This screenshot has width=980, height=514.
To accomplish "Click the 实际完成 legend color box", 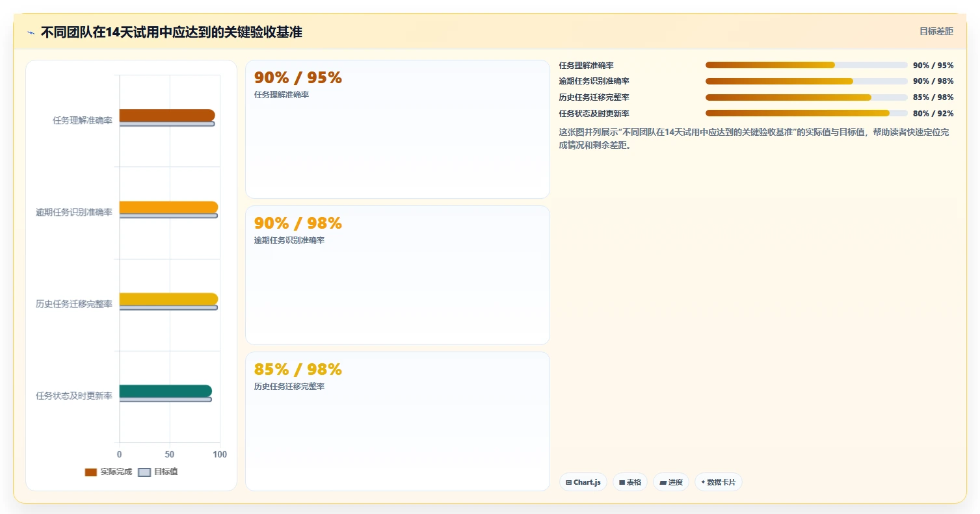I will (91, 472).
